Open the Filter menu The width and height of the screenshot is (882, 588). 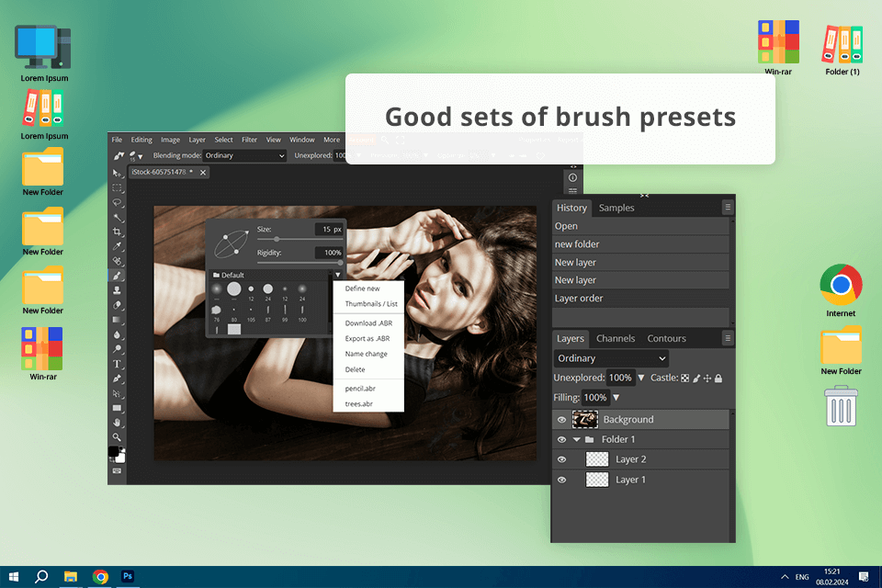(x=249, y=140)
